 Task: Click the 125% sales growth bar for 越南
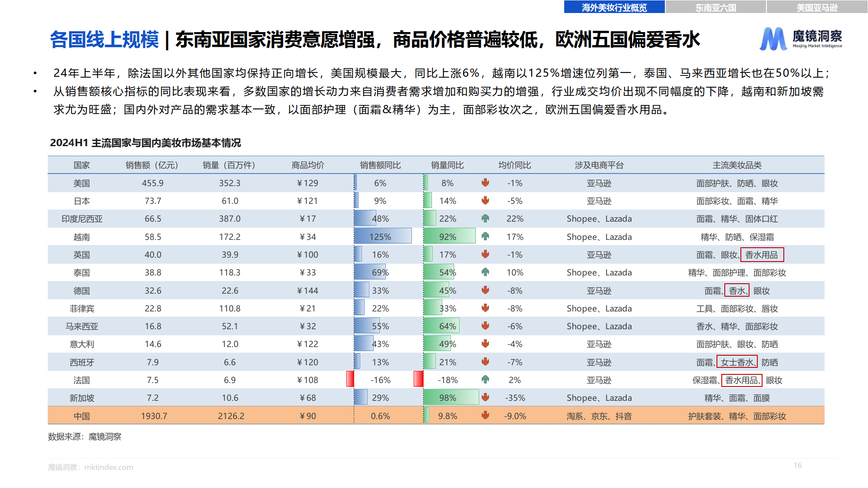383,236
